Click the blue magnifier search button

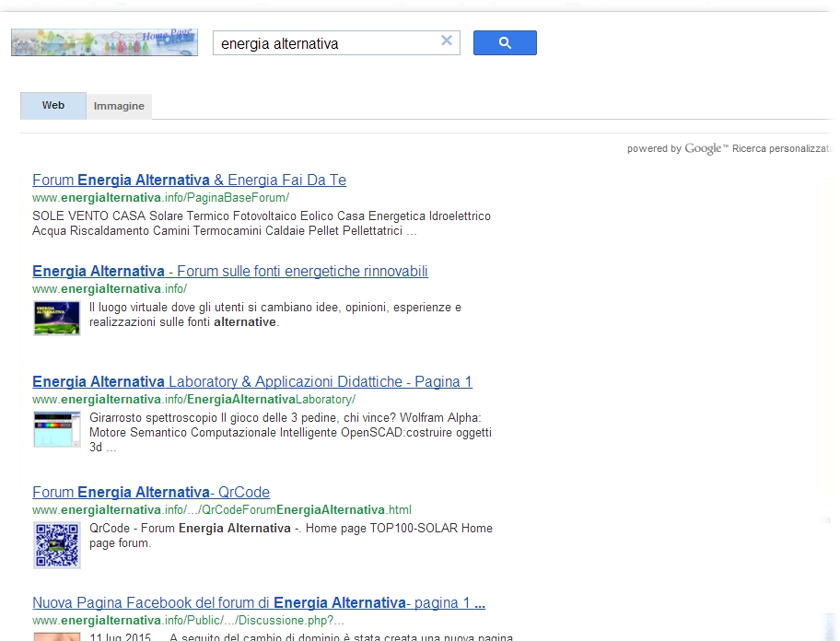505,43
